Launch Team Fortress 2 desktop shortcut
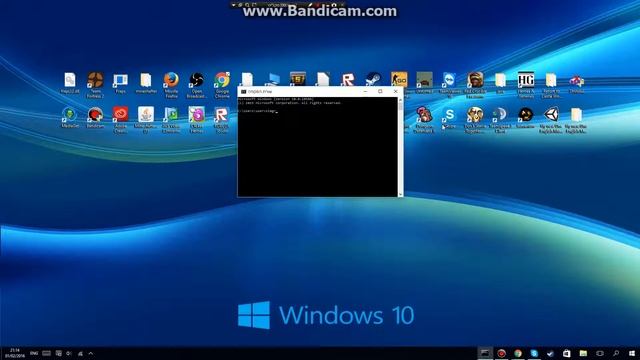The width and height of the screenshot is (640, 360). (x=95, y=84)
